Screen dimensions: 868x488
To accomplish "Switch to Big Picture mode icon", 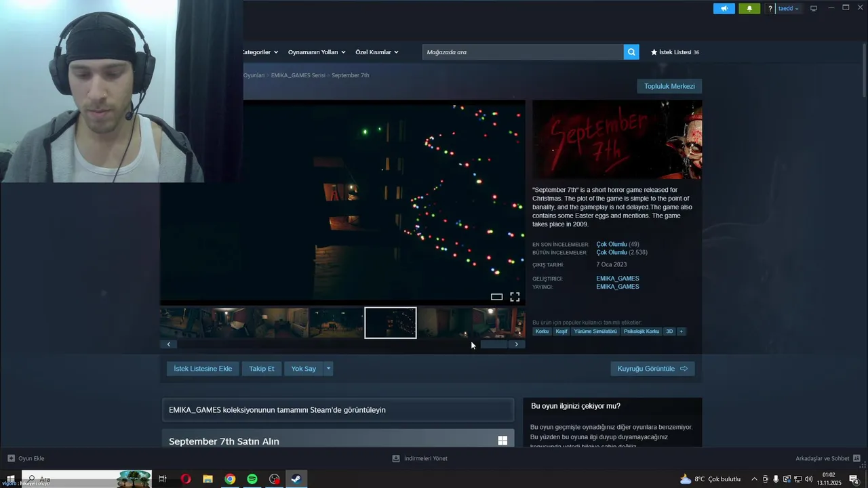I will (x=814, y=8).
